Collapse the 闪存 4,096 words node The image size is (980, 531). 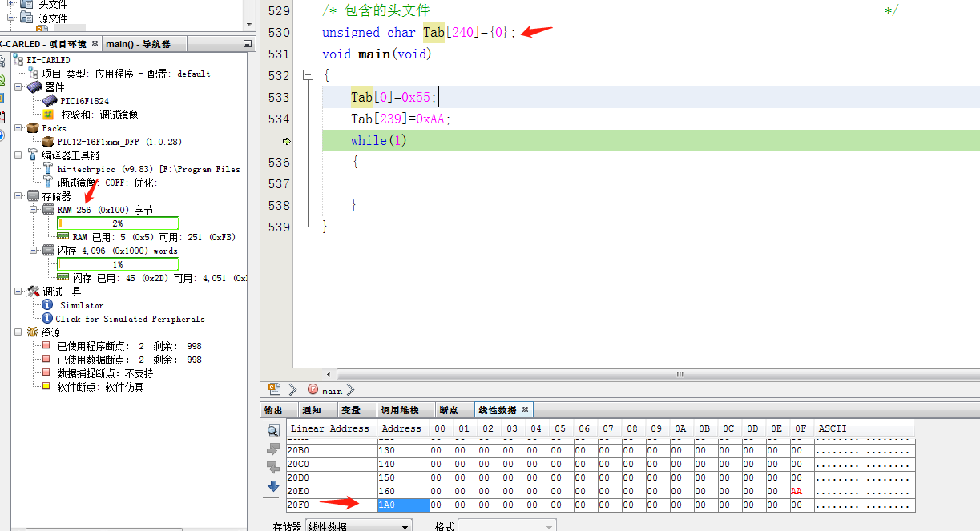[34, 251]
